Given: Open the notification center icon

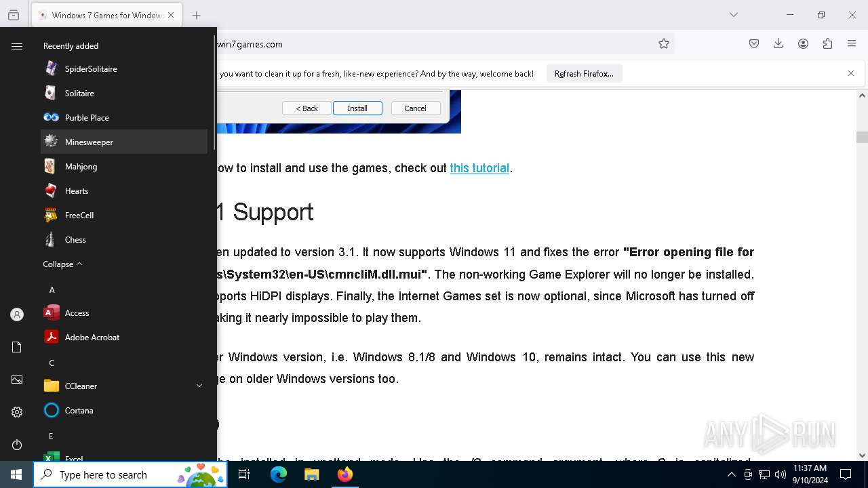Looking at the screenshot, I should [846, 474].
